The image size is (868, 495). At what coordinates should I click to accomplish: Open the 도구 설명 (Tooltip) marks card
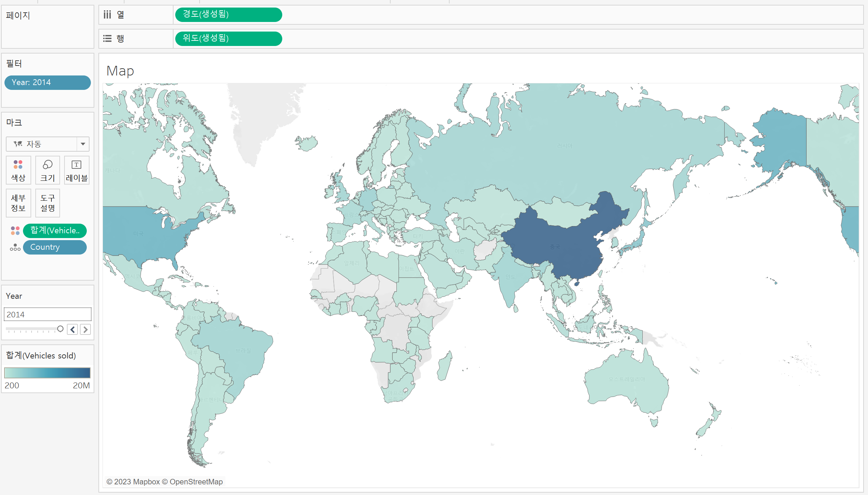[47, 203]
